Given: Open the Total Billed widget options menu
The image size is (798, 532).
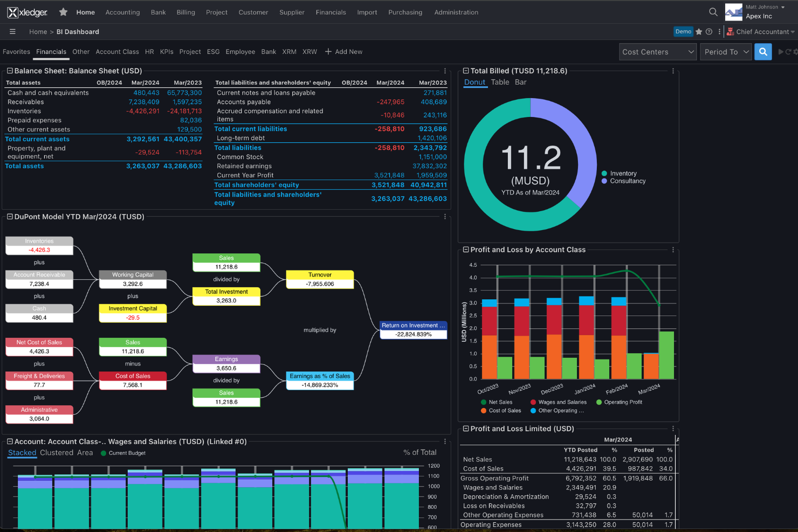Looking at the screenshot, I should [x=672, y=71].
